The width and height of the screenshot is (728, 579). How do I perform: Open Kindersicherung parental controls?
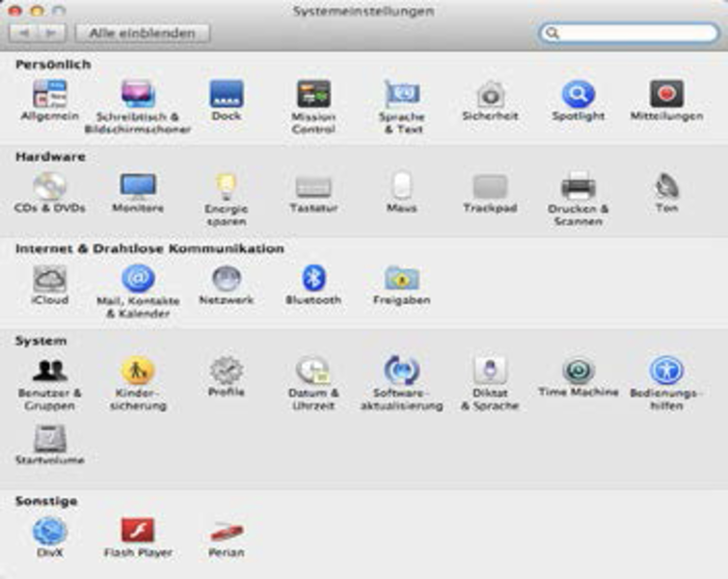pos(138,383)
